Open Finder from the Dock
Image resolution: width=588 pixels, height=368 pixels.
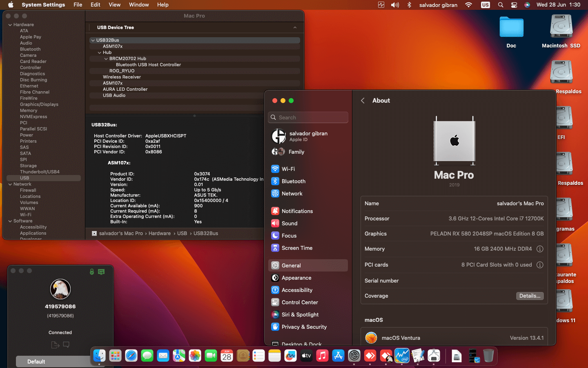pyautogui.click(x=99, y=356)
